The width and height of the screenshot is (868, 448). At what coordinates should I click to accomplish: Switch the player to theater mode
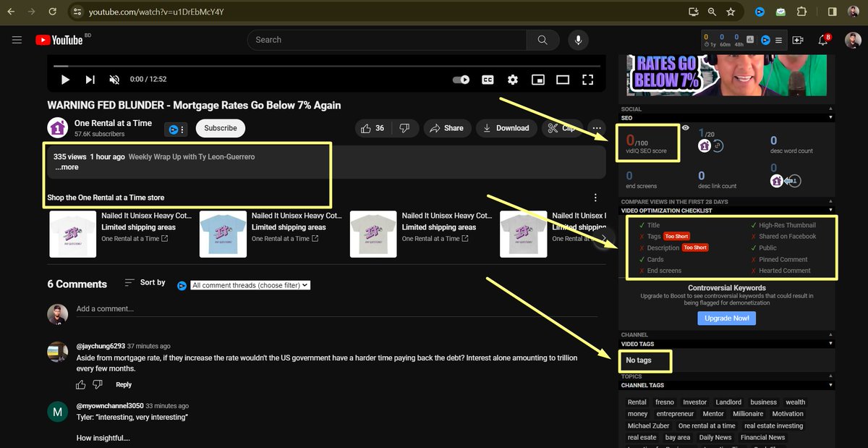pos(563,80)
